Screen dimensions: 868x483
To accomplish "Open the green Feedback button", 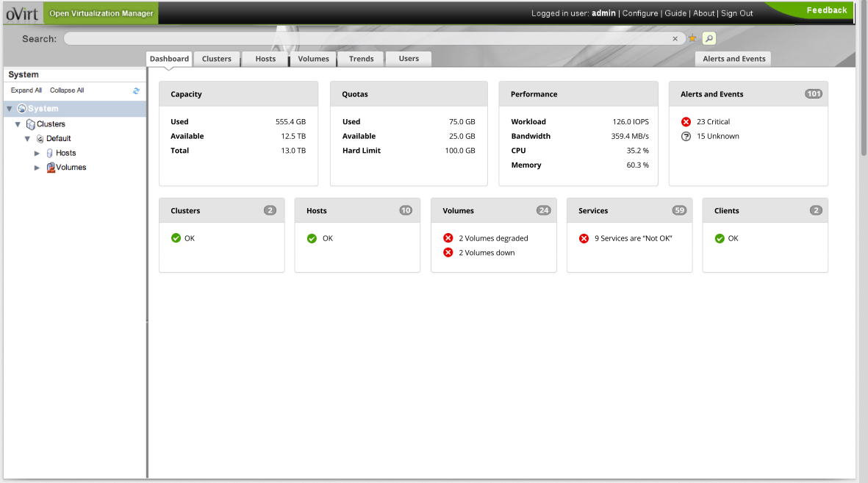I will click(x=826, y=10).
